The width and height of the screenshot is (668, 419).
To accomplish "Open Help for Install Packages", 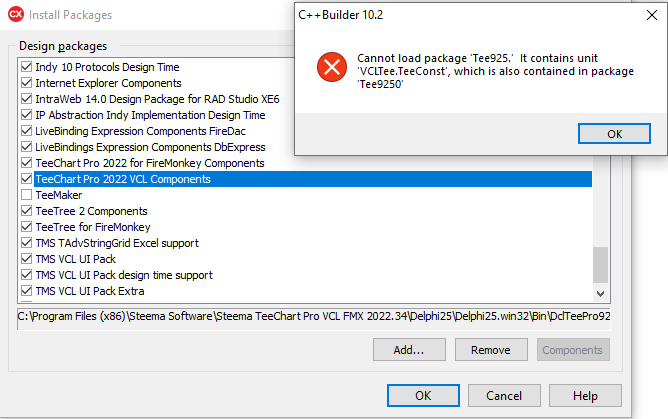I will click(x=585, y=396).
